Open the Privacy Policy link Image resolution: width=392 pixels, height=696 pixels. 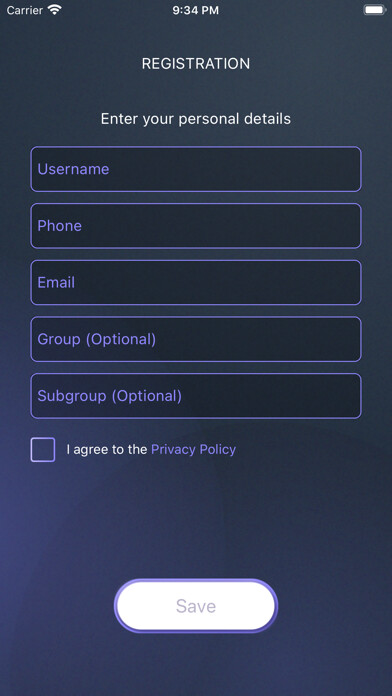tap(194, 450)
